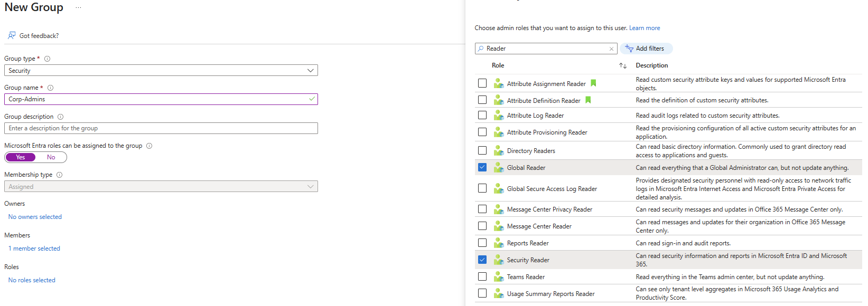Click the Group name info icon
The height and width of the screenshot is (306, 868).
(x=50, y=88)
